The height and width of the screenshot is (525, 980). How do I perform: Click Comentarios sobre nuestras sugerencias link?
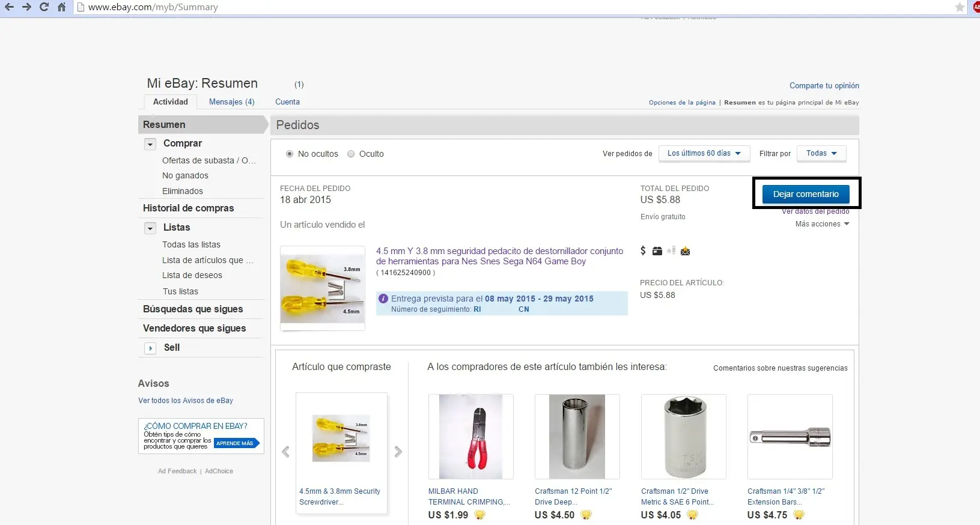[x=781, y=368]
